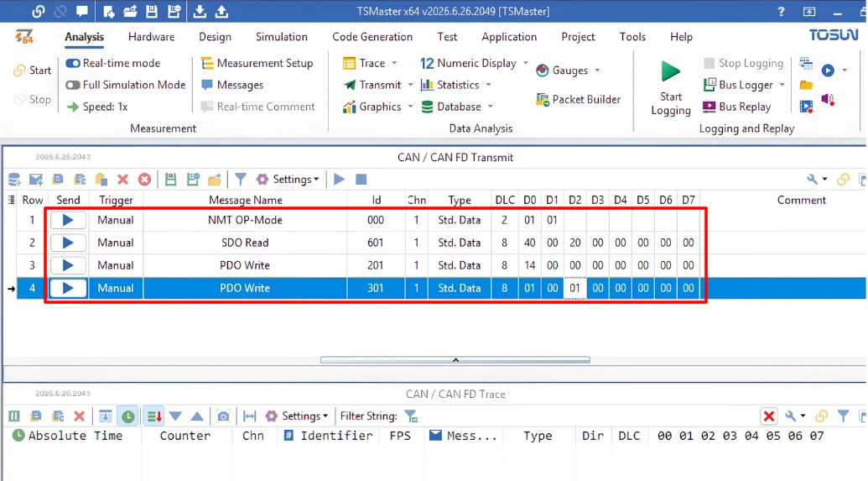868x481 pixels.
Task: Click the fit column width icon in Trace
Action: 250,416
